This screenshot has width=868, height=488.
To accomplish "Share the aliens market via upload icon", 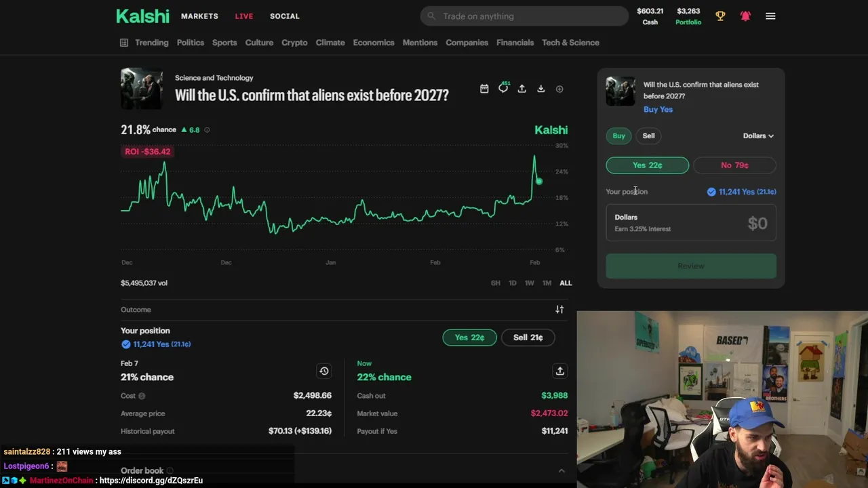I will [x=522, y=89].
